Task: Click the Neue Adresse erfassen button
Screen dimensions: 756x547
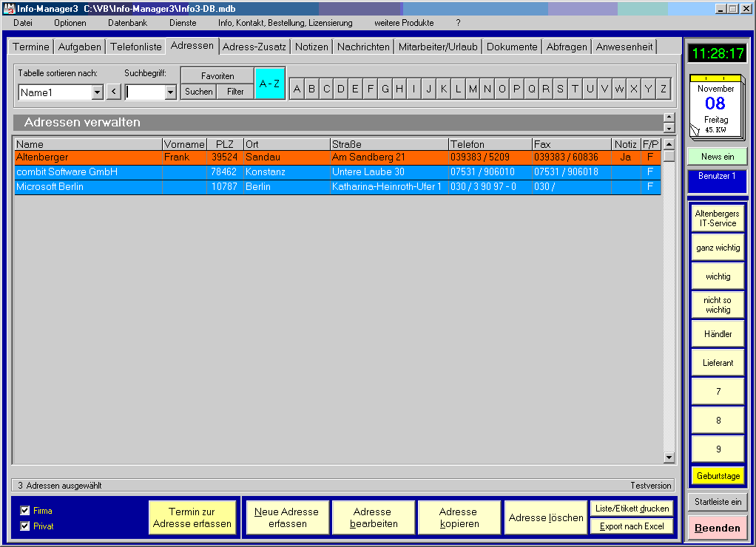Action: click(x=286, y=517)
